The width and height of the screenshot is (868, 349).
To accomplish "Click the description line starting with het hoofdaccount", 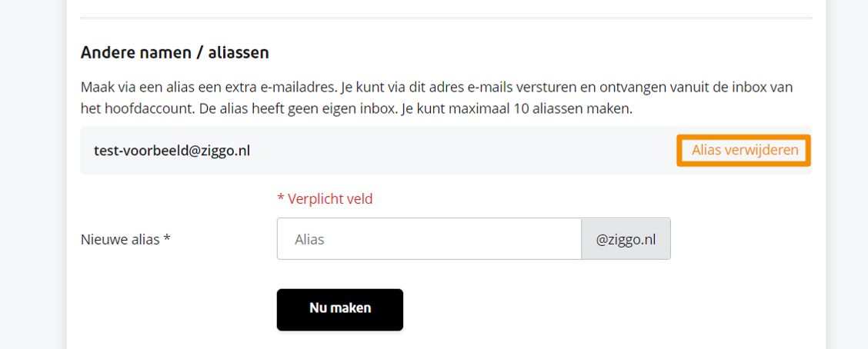I will coord(356,108).
